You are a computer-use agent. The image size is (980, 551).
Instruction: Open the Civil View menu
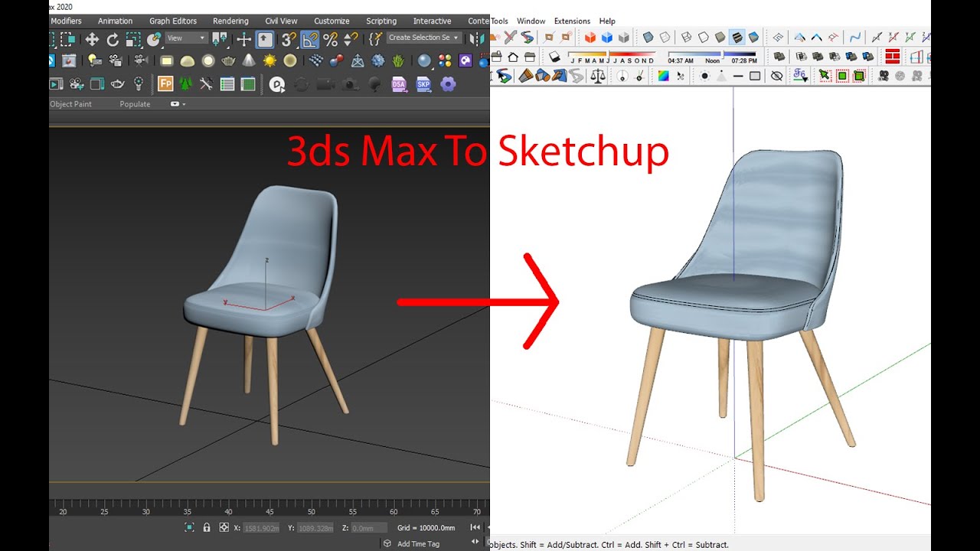point(281,21)
